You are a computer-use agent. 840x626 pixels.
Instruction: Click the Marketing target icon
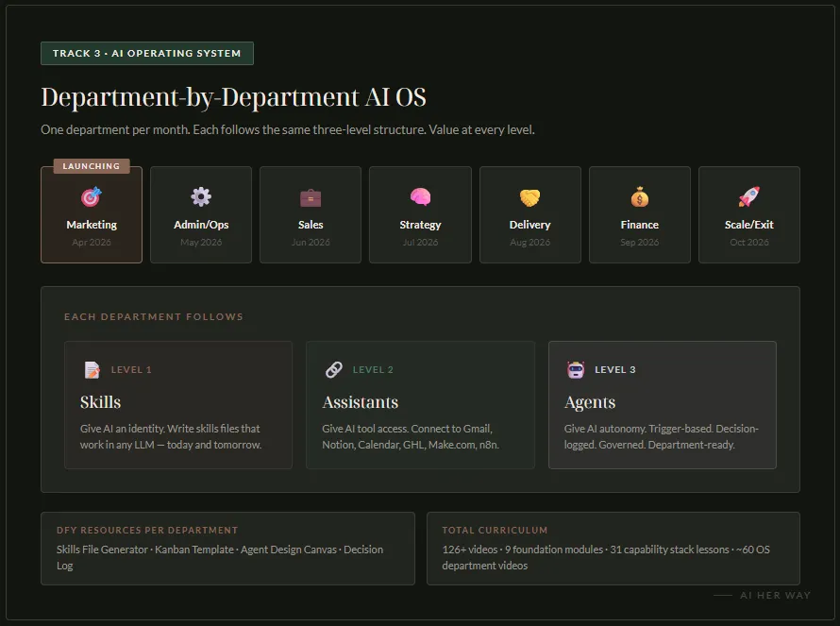(92, 197)
